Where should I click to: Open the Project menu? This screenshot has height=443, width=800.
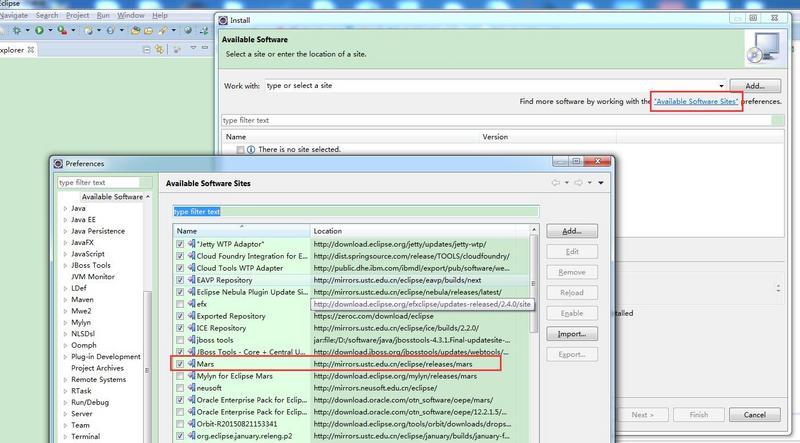(78, 15)
